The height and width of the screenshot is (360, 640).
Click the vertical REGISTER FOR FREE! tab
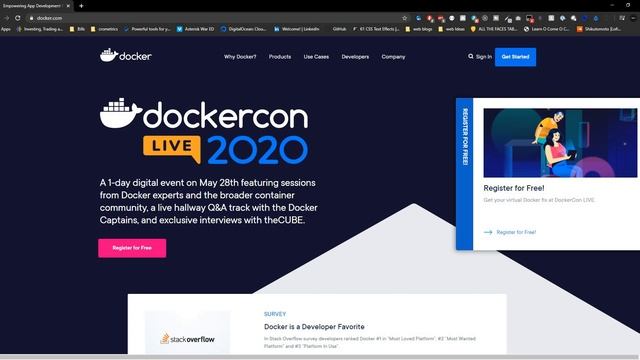(x=464, y=173)
